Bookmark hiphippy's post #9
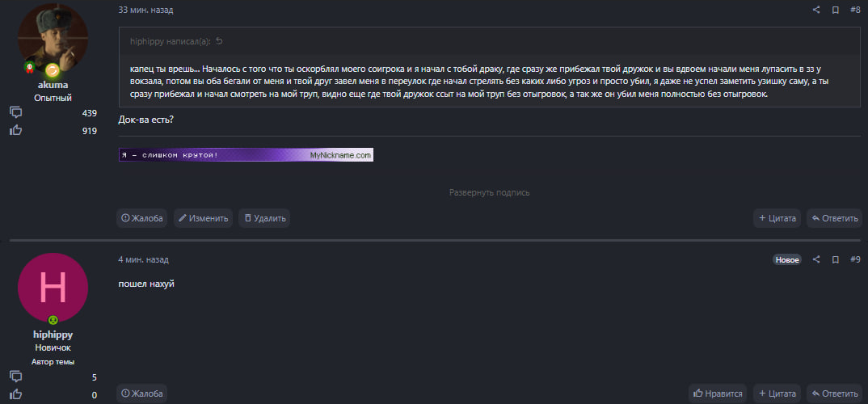This screenshot has width=868, height=404. [x=835, y=259]
